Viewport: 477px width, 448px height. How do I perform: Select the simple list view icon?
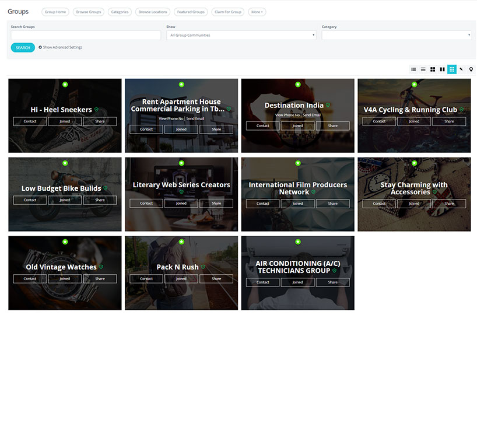[423, 69]
